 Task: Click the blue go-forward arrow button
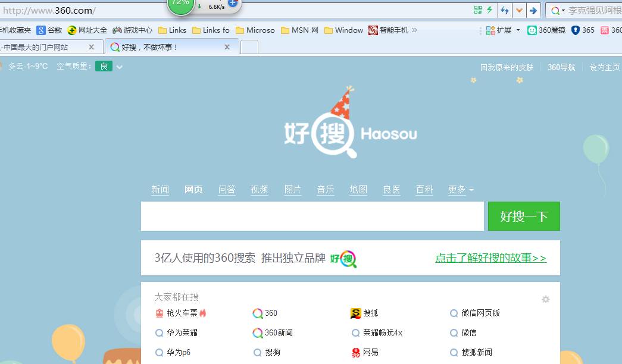click(x=533, y=10)
